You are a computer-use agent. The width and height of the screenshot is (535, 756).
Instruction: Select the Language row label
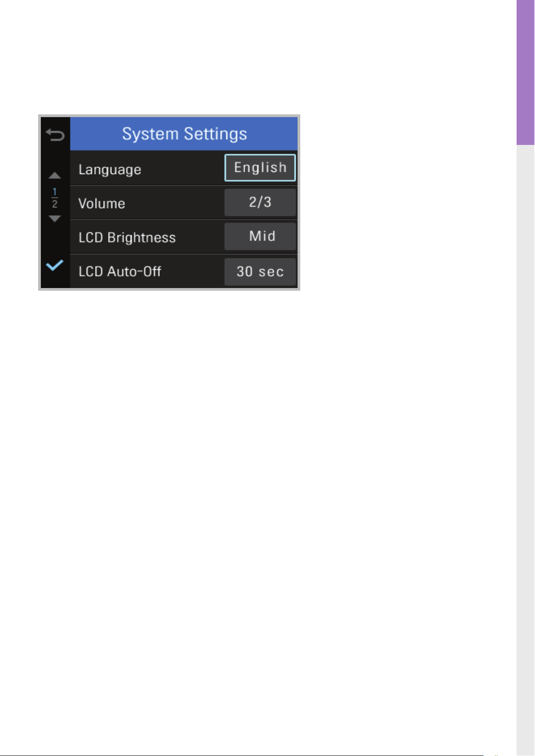pos(110,170)
